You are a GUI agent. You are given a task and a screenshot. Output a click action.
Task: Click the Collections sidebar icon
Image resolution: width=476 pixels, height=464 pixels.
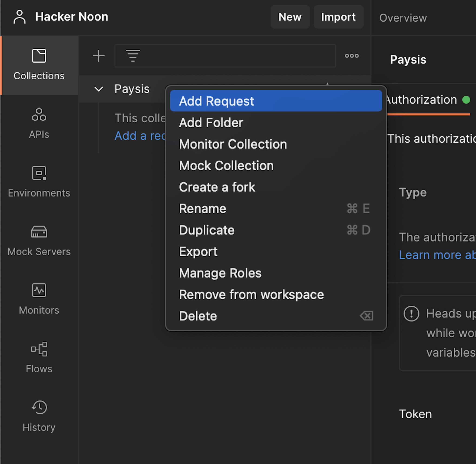(x=39, y=55)
